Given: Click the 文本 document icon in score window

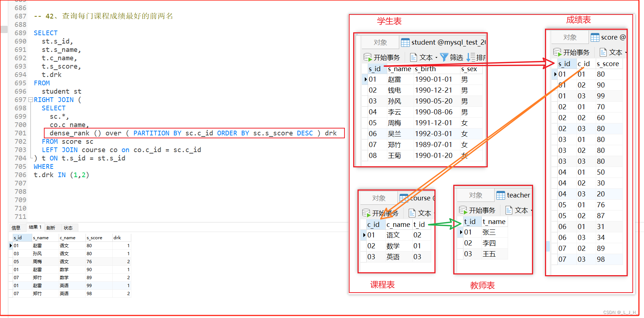Looking at the screenshot, I should [603, 52].
